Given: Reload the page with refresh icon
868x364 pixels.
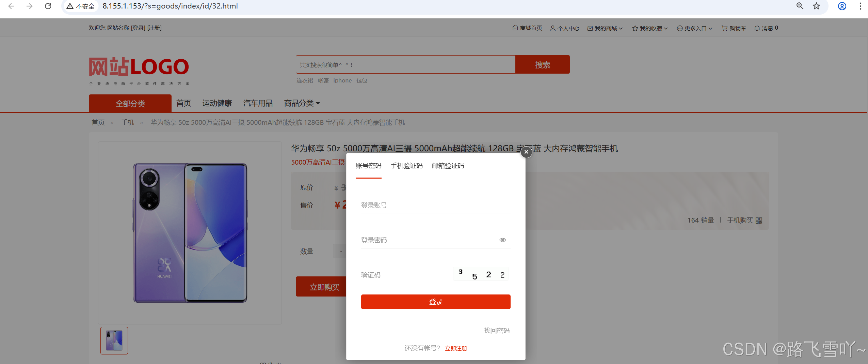Looking at the screenshot, I should click(x=48, y=6).
